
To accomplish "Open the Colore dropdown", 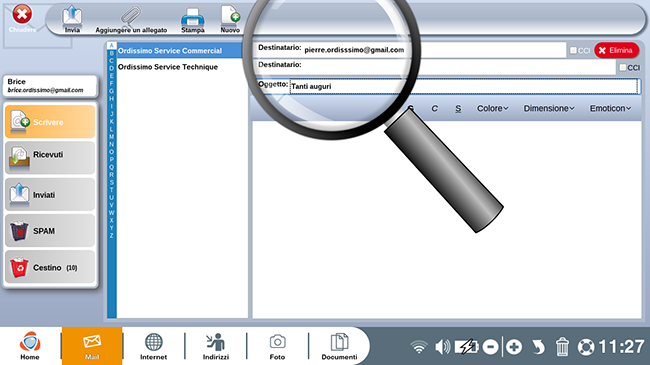I will (x=492, y=108).
